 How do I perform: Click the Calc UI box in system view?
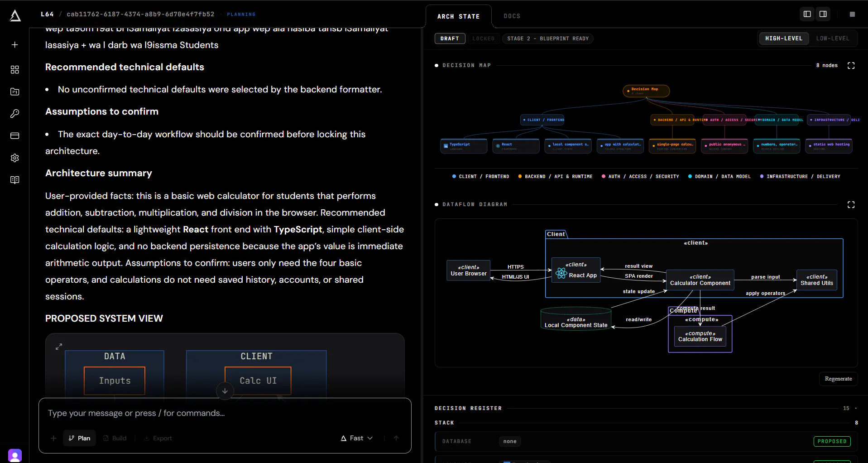(x=258, y=381)
